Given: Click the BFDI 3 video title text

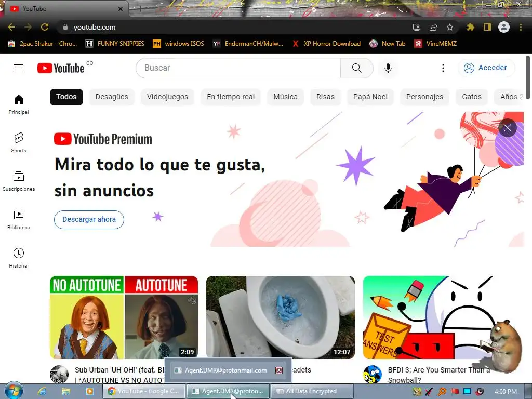Looking at the screenshot, I should [439, 375].
